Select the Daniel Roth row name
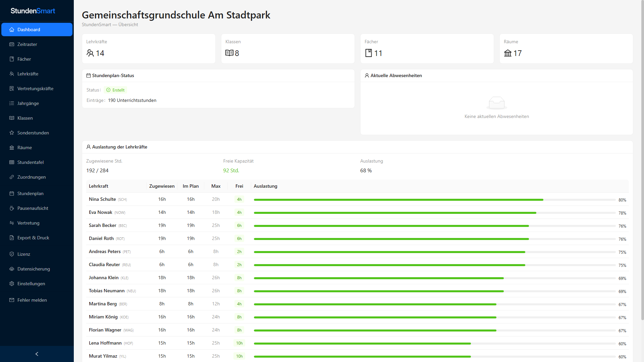The image size is (644, 362). pos(101,238)
